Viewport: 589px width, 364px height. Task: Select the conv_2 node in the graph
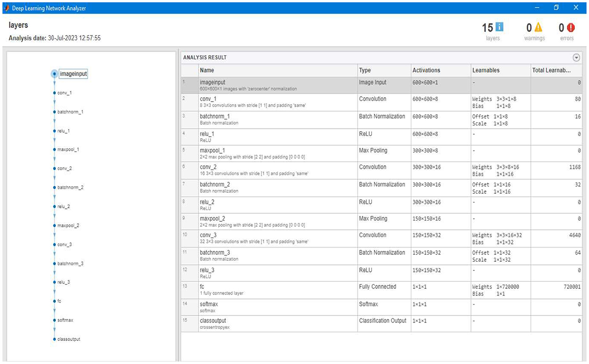(64, 168)
